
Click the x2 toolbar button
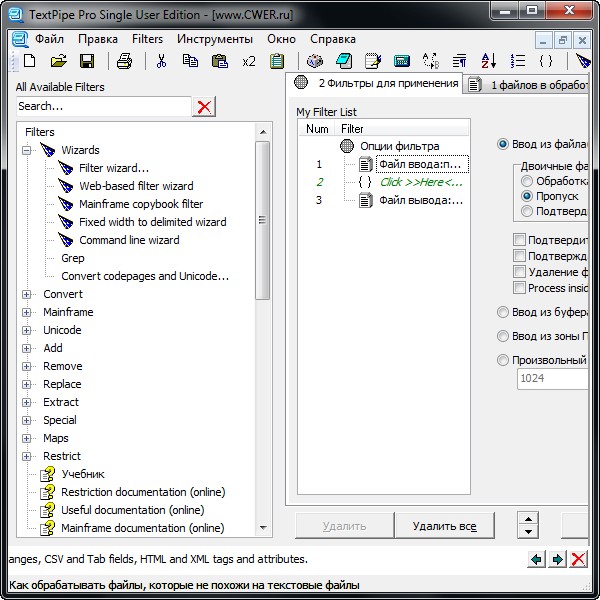[248, 62]
